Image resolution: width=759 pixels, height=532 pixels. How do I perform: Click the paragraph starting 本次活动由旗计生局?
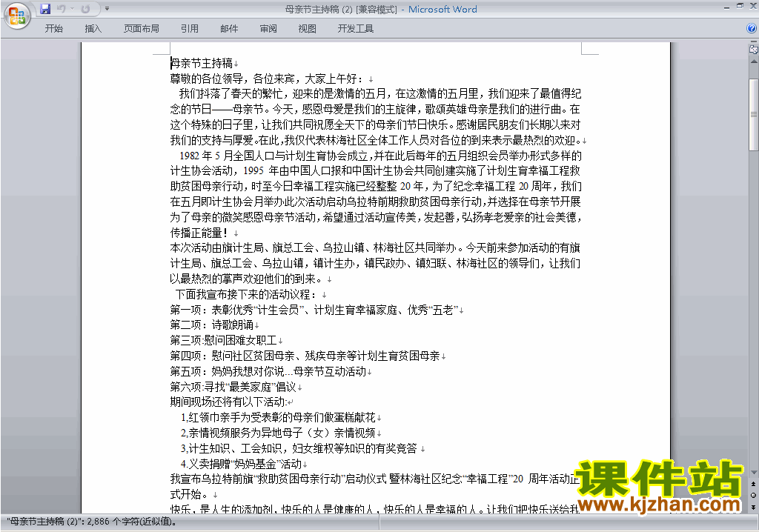[375, 263]
